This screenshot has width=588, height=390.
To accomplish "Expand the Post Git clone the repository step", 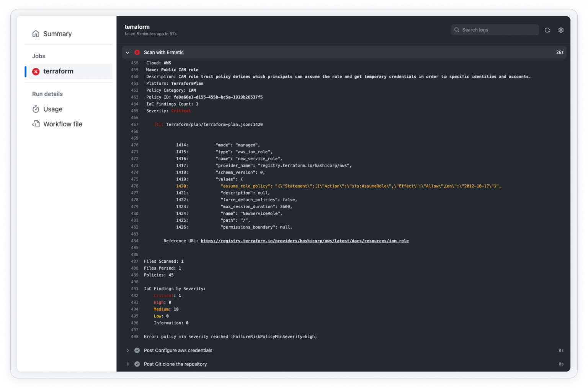I will pyautogui.click(x=127, y=364).
